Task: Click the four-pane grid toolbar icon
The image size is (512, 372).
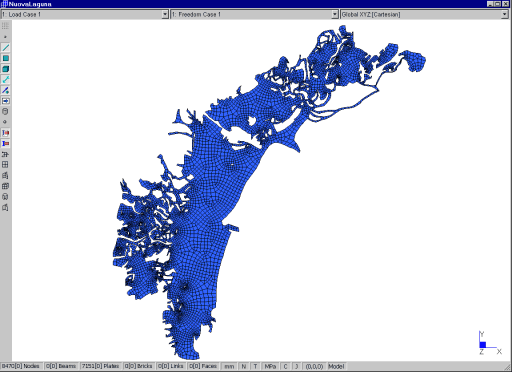Action: (6, 165)
